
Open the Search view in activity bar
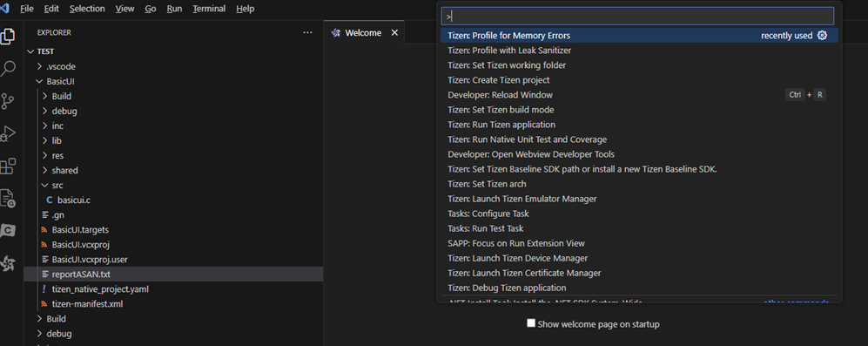pos(8,69)
